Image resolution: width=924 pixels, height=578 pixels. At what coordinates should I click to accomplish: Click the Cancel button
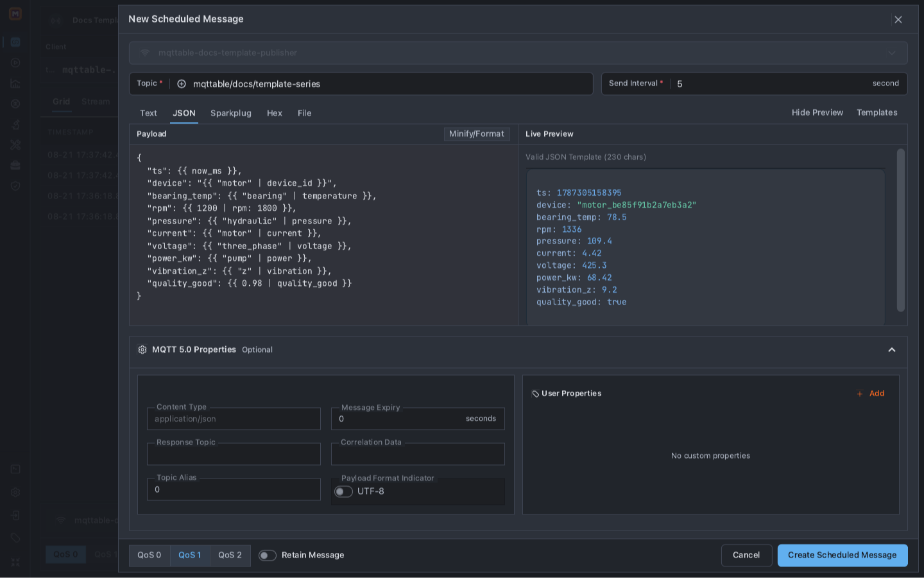746,556
